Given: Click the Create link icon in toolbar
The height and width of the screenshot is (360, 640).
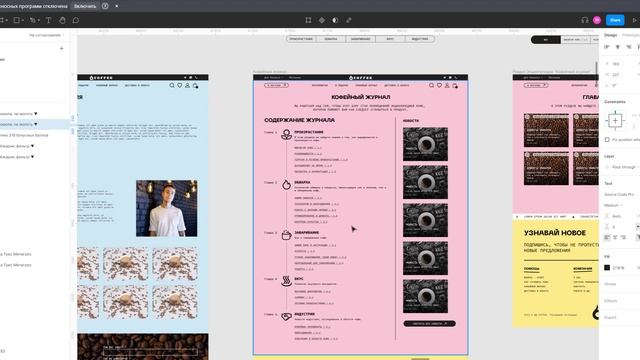Looking at the screenshot, I should pos(349,20).
